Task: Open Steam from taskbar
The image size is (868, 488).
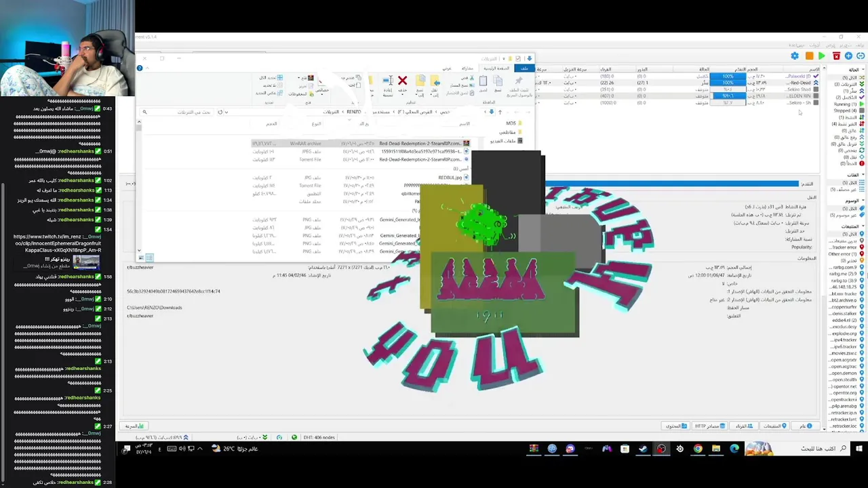Action: click(x=643, y=449)
